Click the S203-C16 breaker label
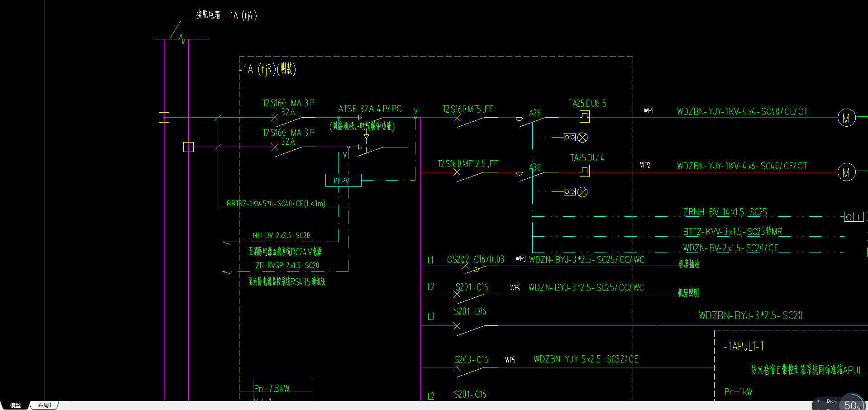The image size is (868, 410). pos(471,360)
